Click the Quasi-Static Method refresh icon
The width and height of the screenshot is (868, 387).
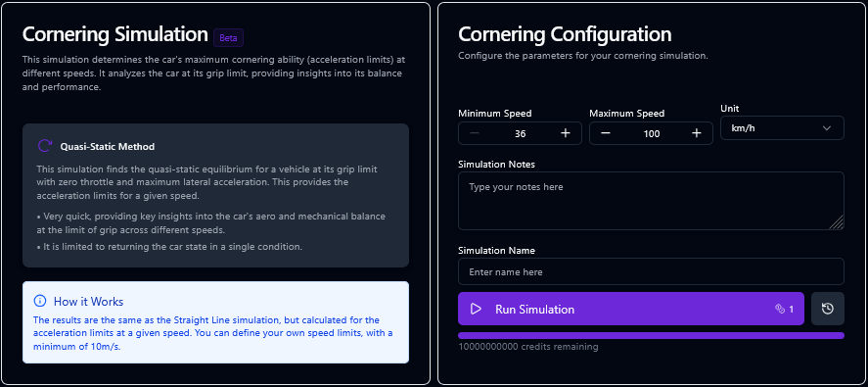(x=44, y=146)
